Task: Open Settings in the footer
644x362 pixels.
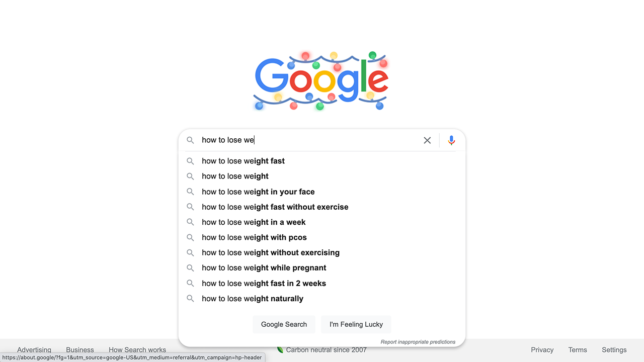Action: point(614,350)
